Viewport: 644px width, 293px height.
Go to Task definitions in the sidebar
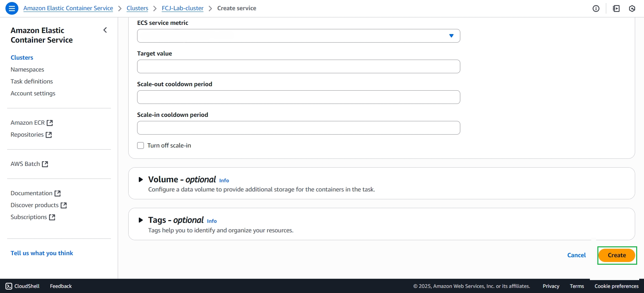(32, 81)
